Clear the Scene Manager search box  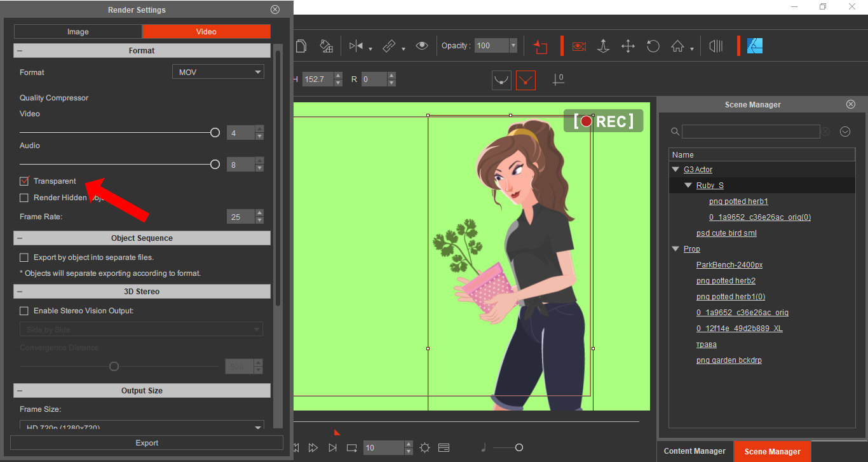(x=825, y=132)
